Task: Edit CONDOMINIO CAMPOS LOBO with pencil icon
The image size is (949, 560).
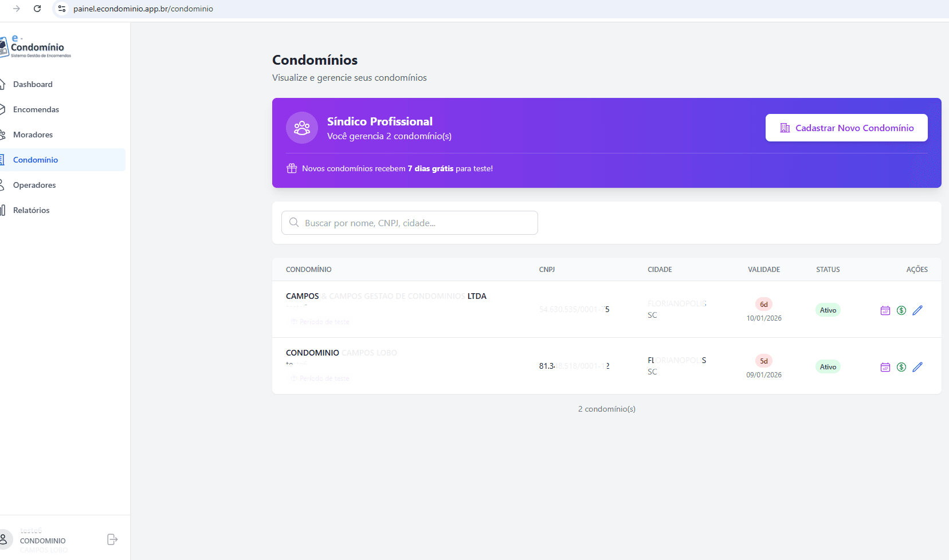Action: point(917,367)
